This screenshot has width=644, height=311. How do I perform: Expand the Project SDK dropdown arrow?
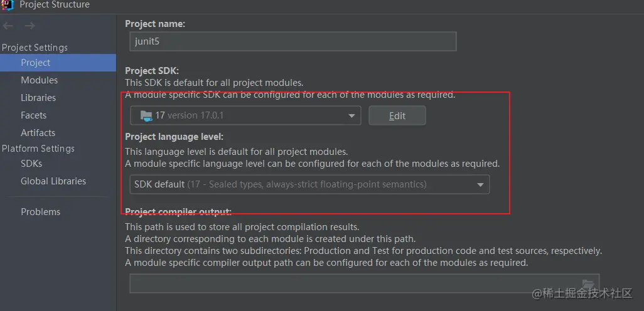pos(352,116)
